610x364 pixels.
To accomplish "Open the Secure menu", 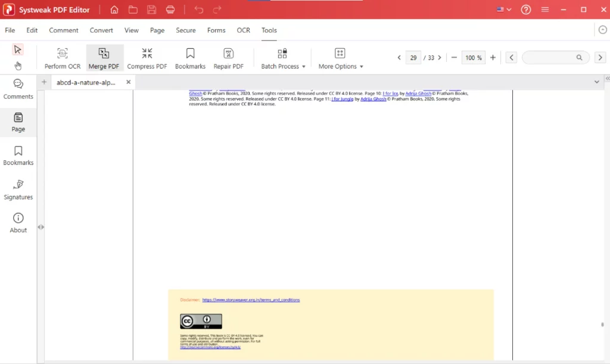I will (186, 30).
